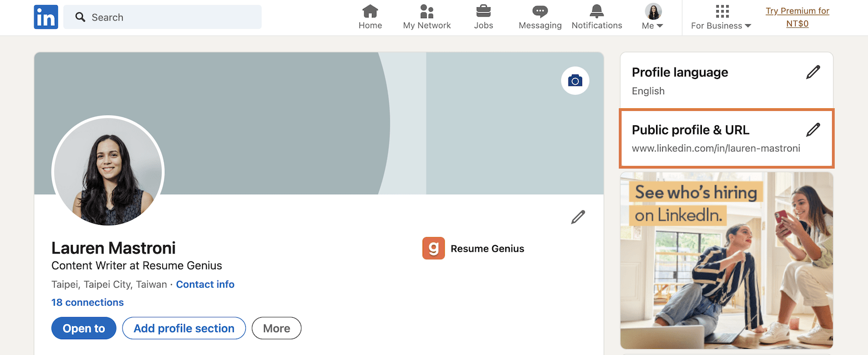This screenshot has width=868, height=355.
Task: Check Notifications with the bell icon
Action: click(596, 11)
